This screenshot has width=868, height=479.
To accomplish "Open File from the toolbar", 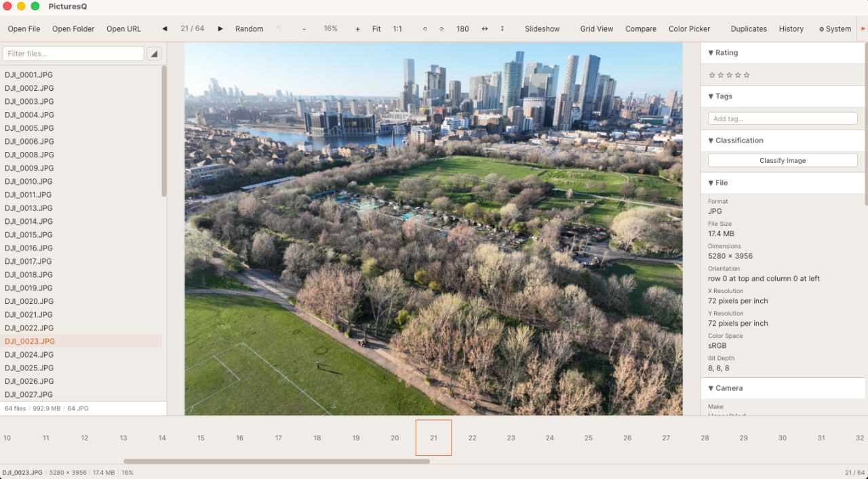I will coord(24,28).
